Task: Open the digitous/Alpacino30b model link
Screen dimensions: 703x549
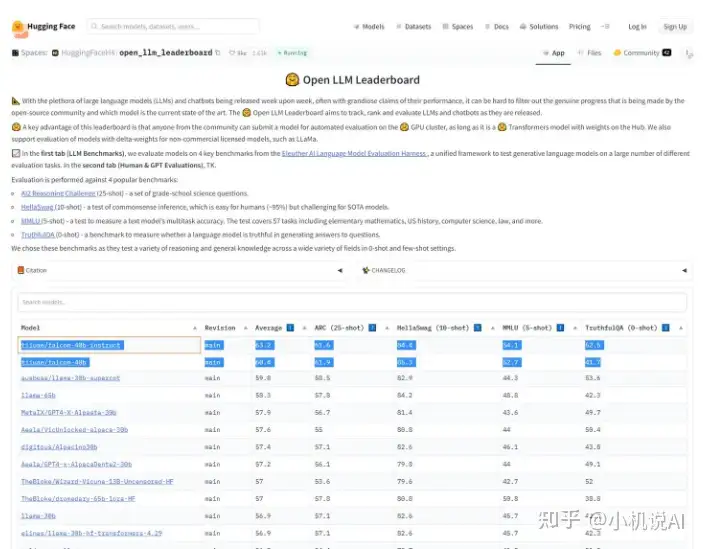Action: pos(59,447)
